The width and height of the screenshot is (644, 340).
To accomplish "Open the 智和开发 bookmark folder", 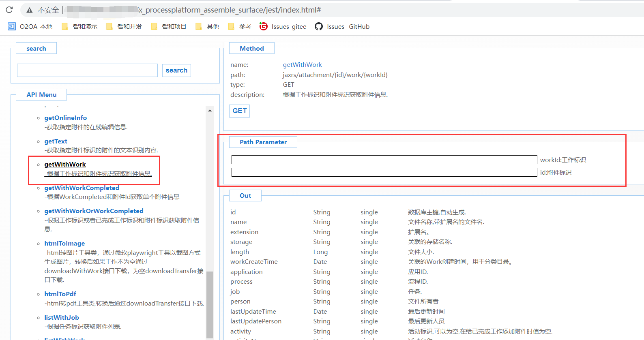I will (x=125, y=27).
